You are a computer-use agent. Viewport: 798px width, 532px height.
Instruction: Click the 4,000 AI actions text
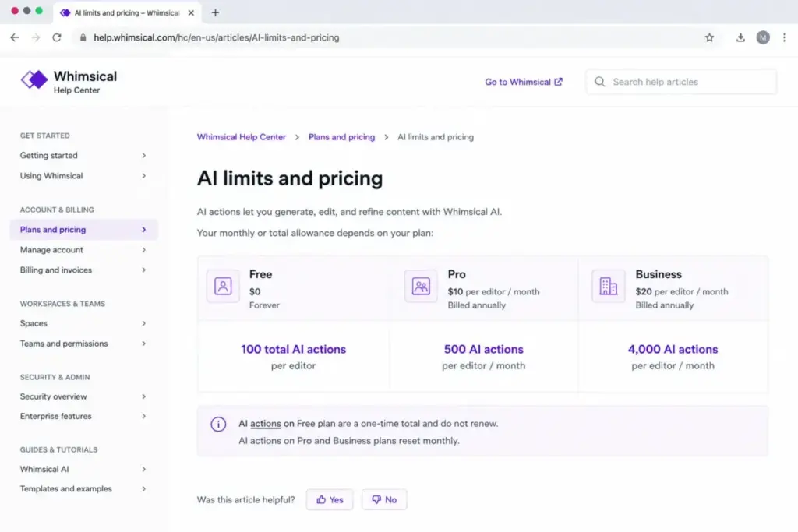tap(673, 350)
